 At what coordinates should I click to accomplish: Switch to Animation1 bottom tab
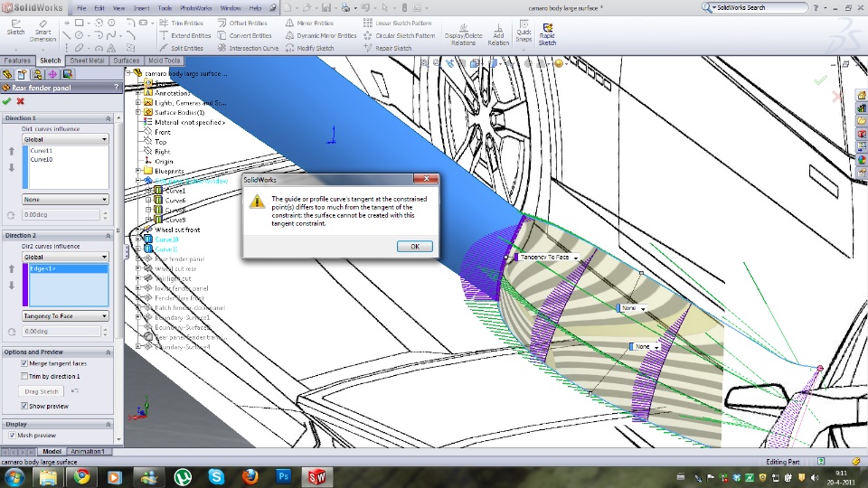coord(87,452)
